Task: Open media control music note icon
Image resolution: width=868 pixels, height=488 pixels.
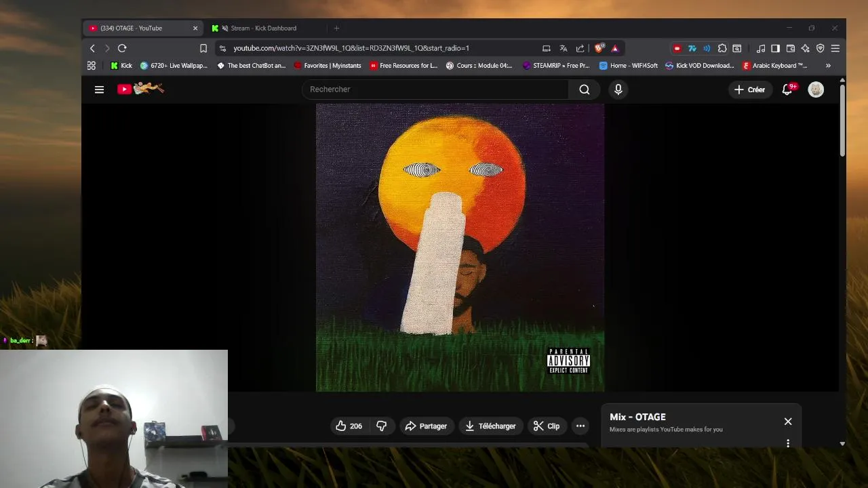Action: [761, 48]
